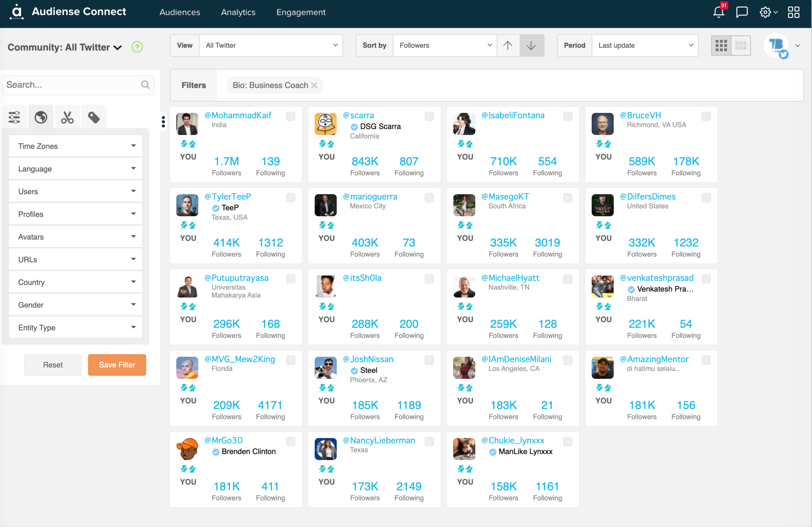Image resolution: width=812 pixels, height=527 pixels.
Task: Expand the Avatars filter
Action: tap(75, 237)
